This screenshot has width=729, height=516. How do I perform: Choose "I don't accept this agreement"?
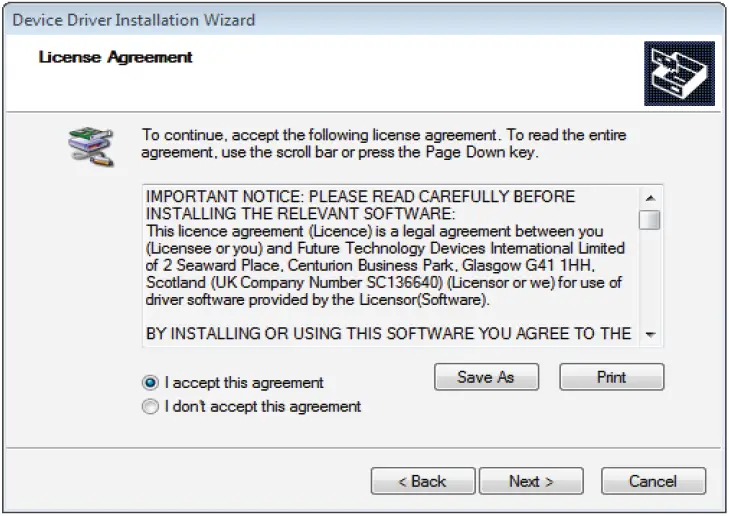point(151,406)
